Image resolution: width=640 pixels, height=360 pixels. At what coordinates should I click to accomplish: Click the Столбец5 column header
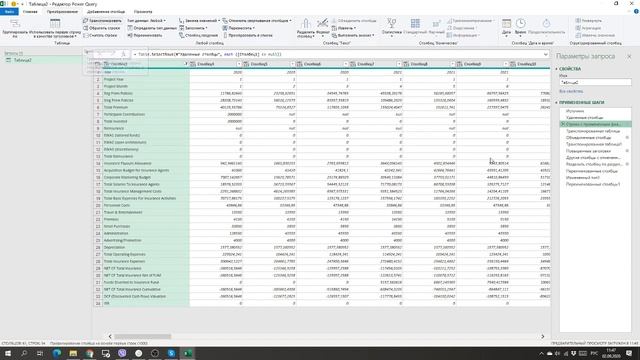pyautogui.click(x=268, y=64)
